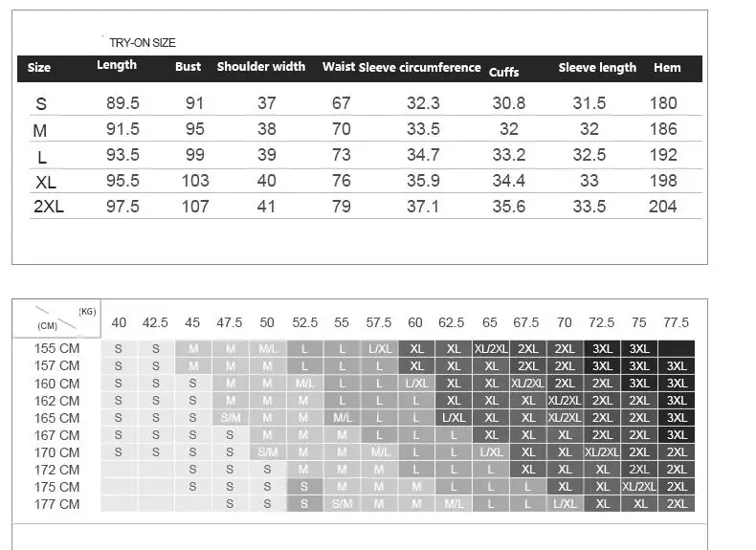Click the TRY-ON SIZE heading

(143, 43)
